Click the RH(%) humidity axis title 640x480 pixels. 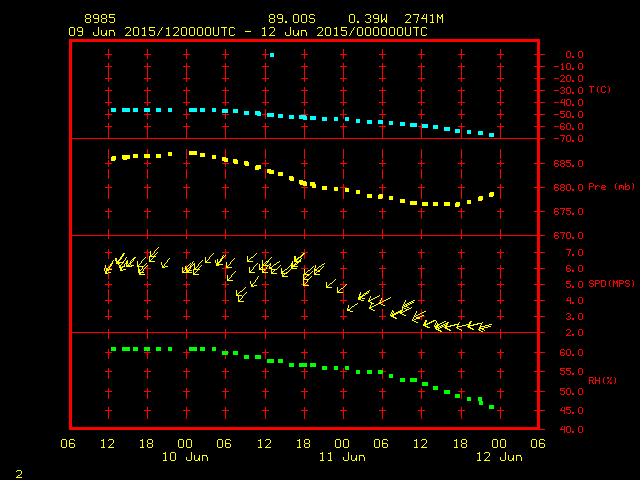click(x=602, y=380)
